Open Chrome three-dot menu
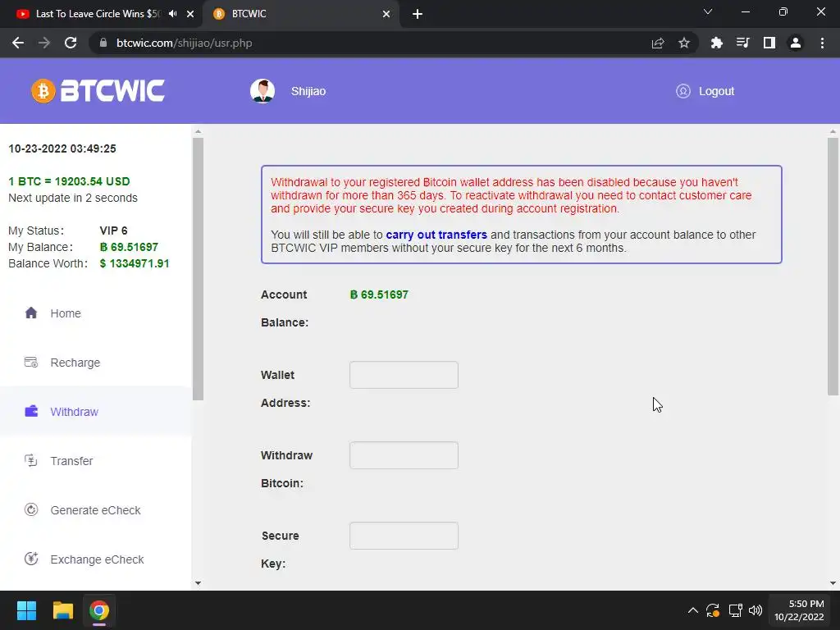Viewport: 840px width, 630px height. 822,43
